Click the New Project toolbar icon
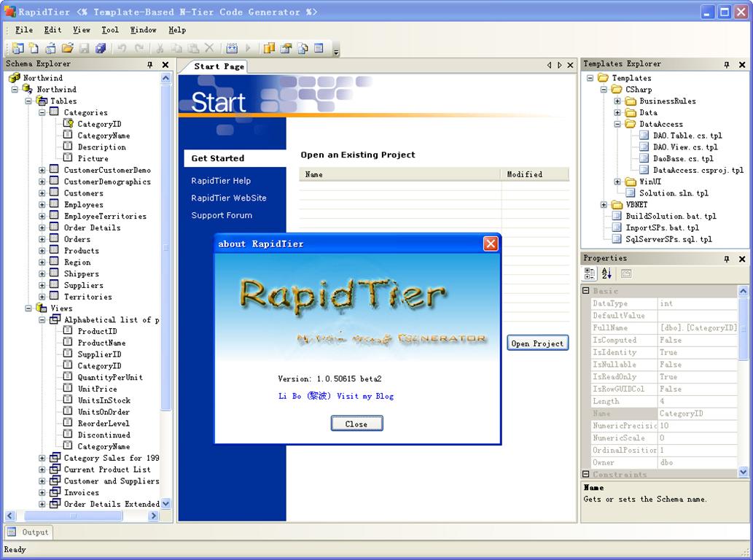Image resolution: width=753 pixels, height=560 pixels. coord(18,48)
